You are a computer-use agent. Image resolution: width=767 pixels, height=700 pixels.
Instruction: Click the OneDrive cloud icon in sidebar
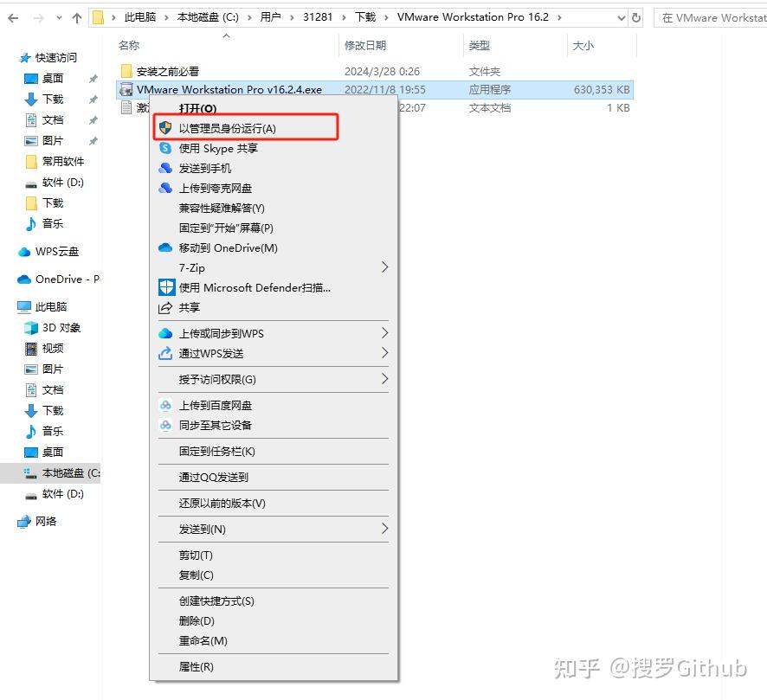[x=24, y=279]
